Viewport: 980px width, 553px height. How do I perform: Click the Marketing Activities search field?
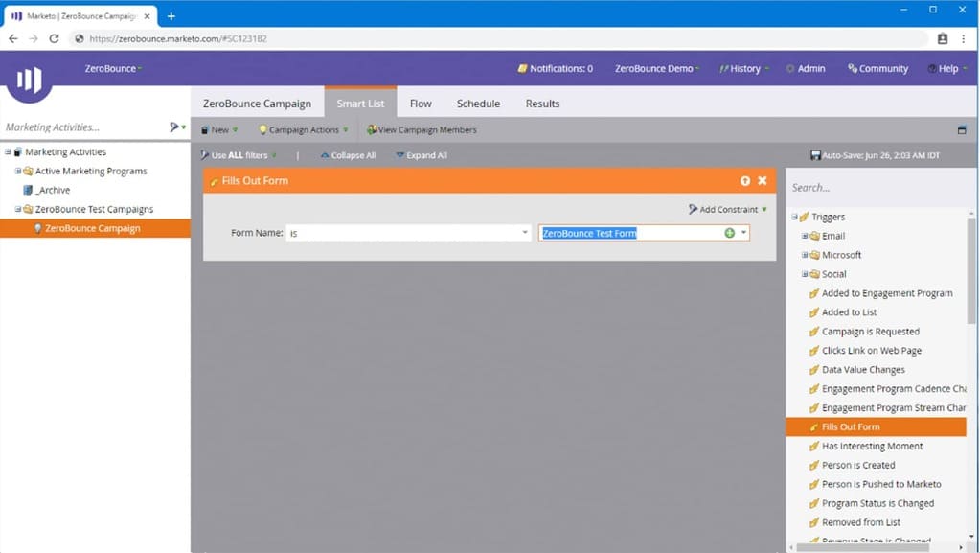click(x=83, y=127)
